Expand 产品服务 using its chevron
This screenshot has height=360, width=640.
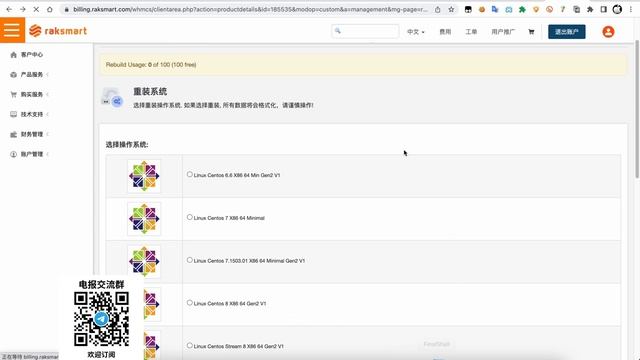[48, 75]
